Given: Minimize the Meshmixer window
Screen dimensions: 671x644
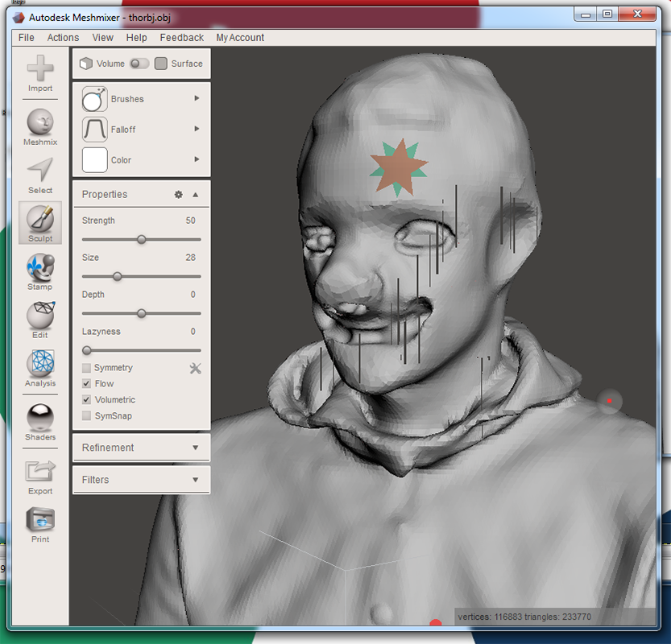Looking at the screenshot, I should point(586,14).
